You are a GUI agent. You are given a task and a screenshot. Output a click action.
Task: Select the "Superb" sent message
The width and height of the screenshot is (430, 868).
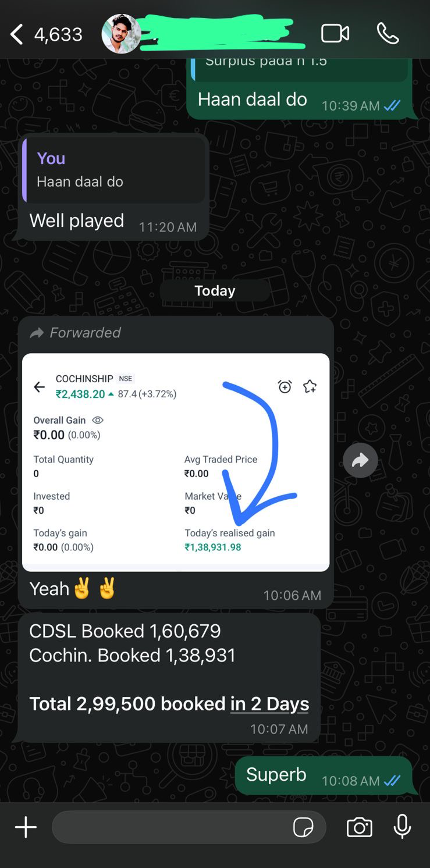click(324, 775)
